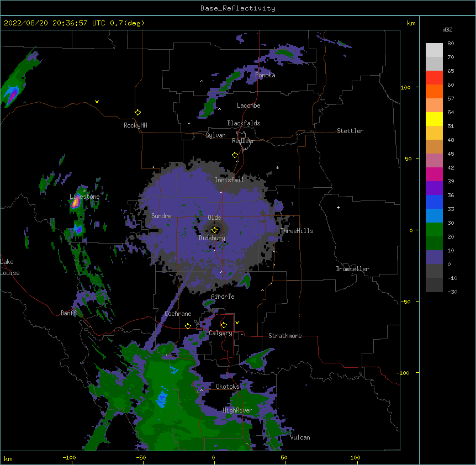The width and height of the screenshot is (476, 465).
Task: Select the Okotoks label
Action: coord(228,387)
